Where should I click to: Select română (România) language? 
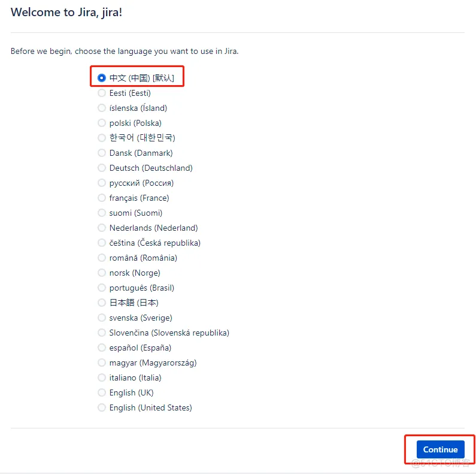102,258
